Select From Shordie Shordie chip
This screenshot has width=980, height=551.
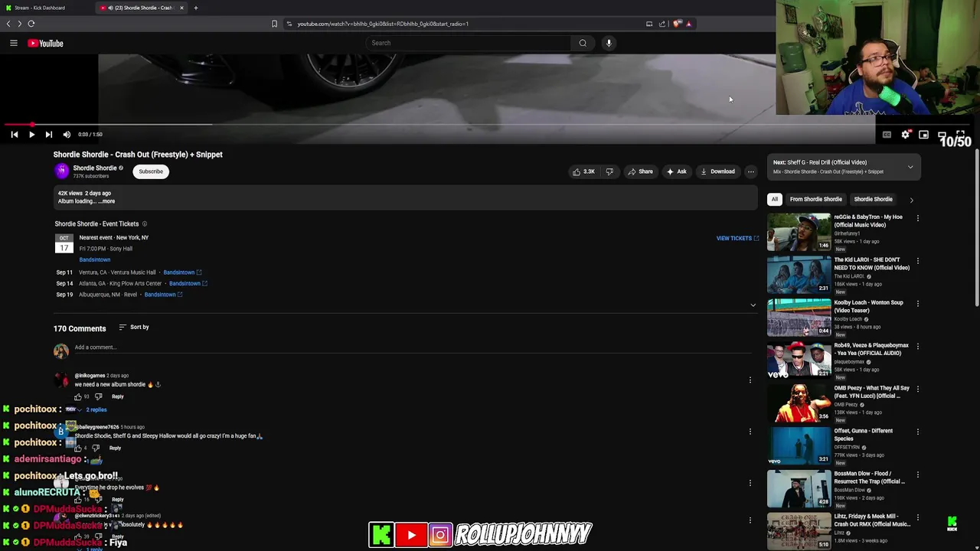(815, 199)
